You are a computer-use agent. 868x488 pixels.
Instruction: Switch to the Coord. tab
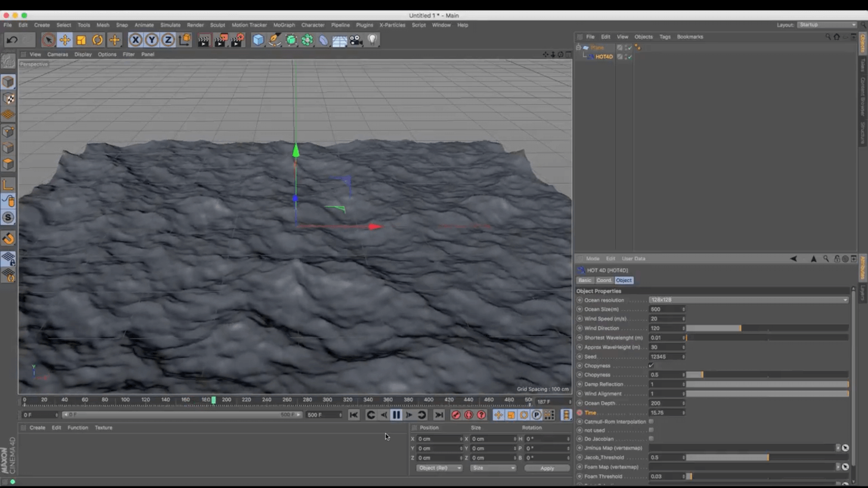604,280
